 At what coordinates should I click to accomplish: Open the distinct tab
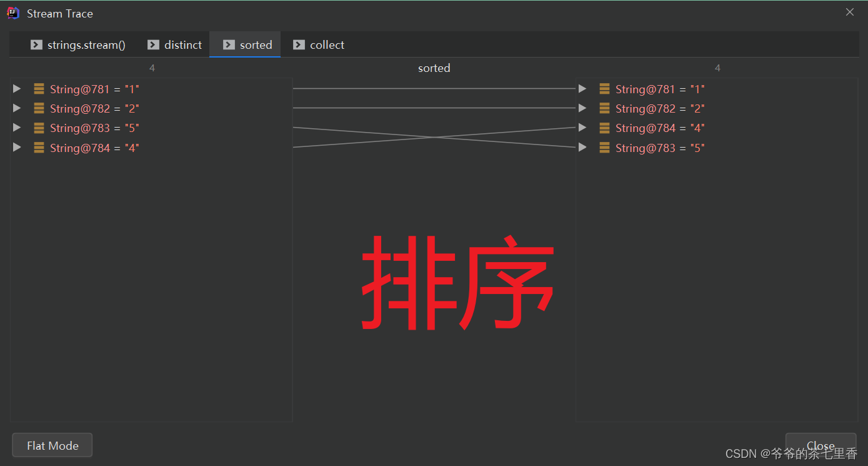175,45
